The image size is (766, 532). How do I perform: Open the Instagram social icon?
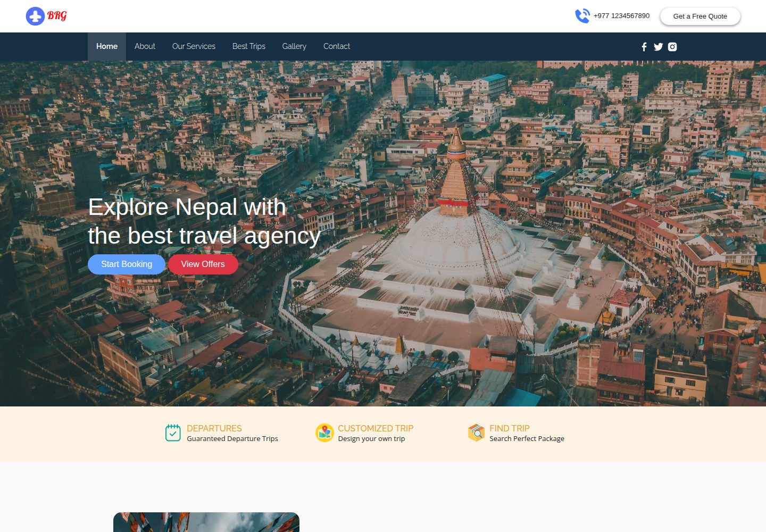pyautogui.click(x=672, y=47)
